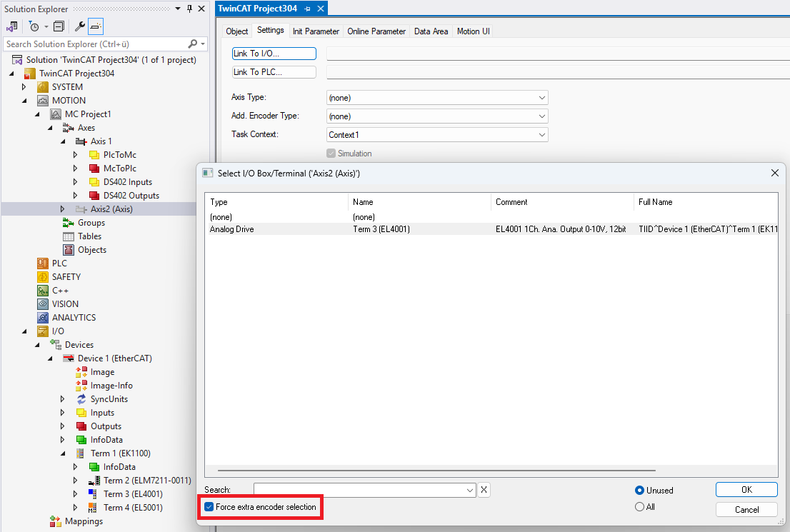
Task: Click the Search Solution Explorer field
Action: click(96, 44)
